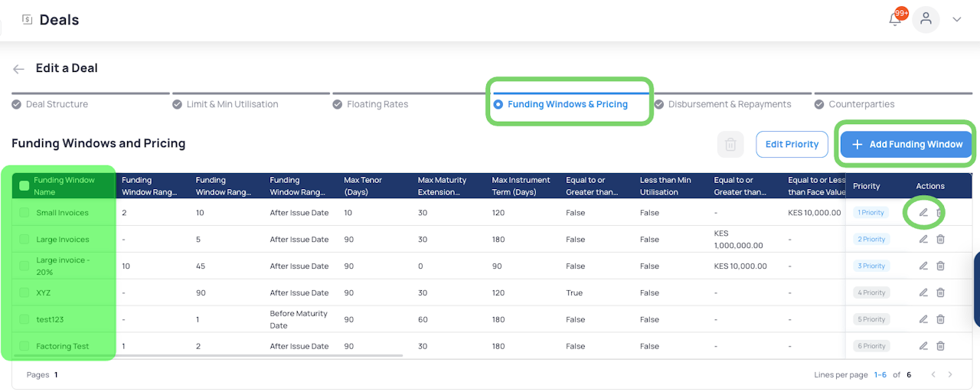Click the horizontal table scrollbar
This screenshot has height=392, width=980.
click(x=260, y=356)
